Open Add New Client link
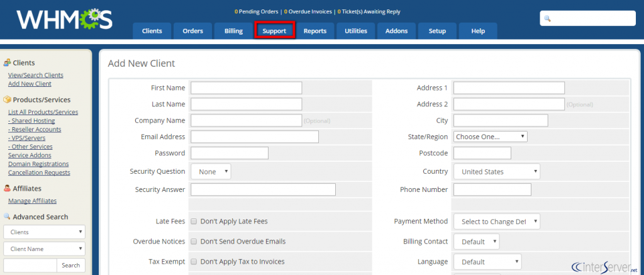The width and height of the screenshot is (644, 275). (30, 84)
